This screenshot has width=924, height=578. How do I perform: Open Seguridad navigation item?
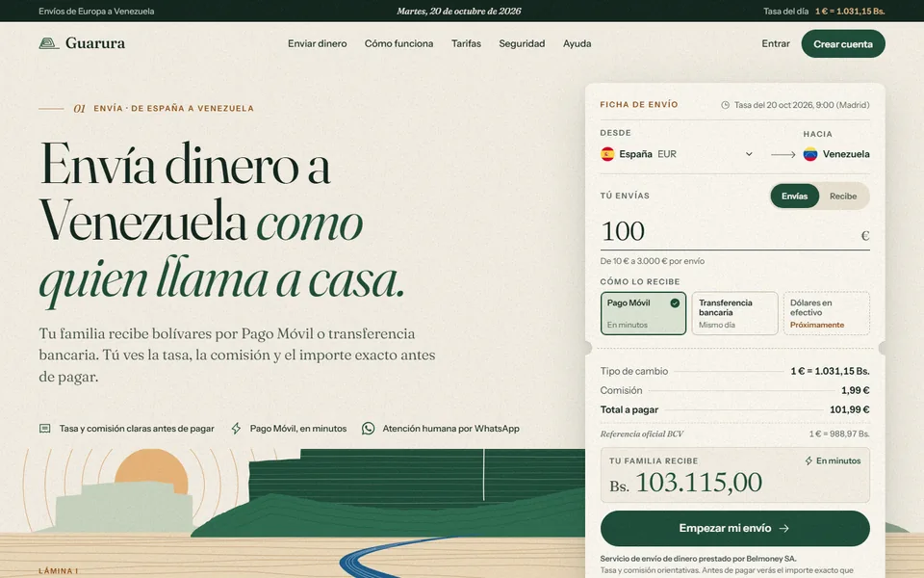click(522, 43)
